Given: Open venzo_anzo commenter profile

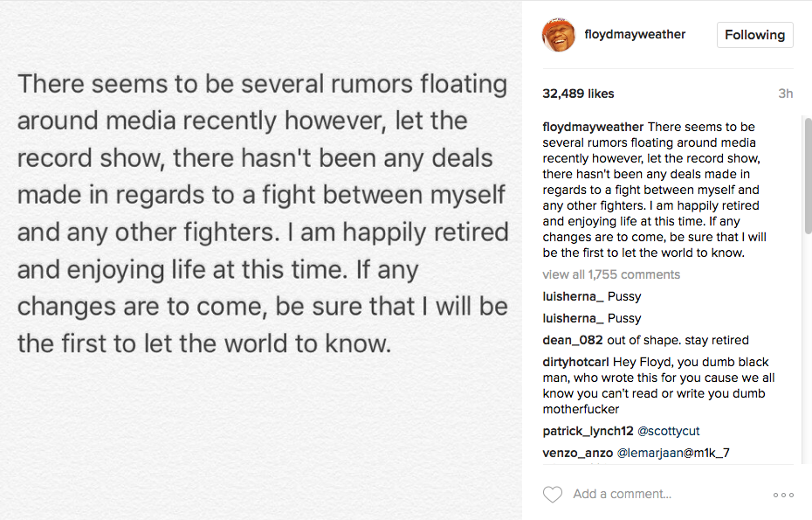Looking at the screenshot, I should [577, 453].
